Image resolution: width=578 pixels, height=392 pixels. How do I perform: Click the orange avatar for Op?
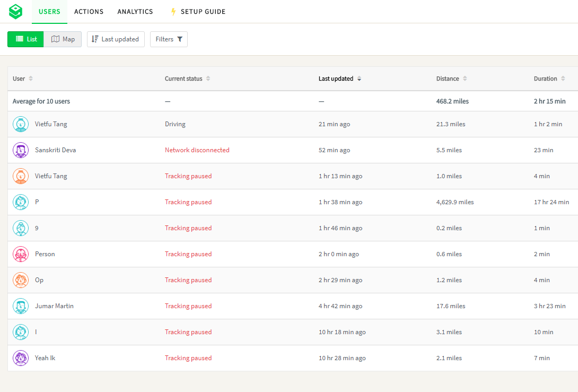click(x=21, y=280)
